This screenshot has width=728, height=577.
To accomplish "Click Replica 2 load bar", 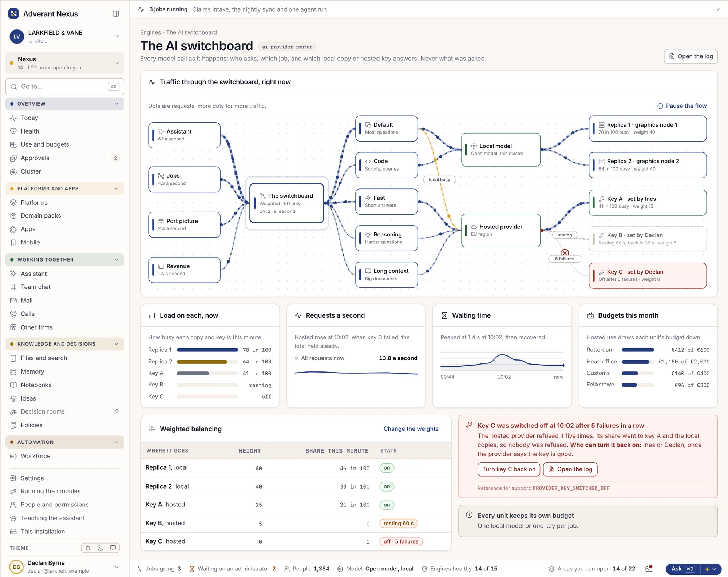I will [207, 362].
